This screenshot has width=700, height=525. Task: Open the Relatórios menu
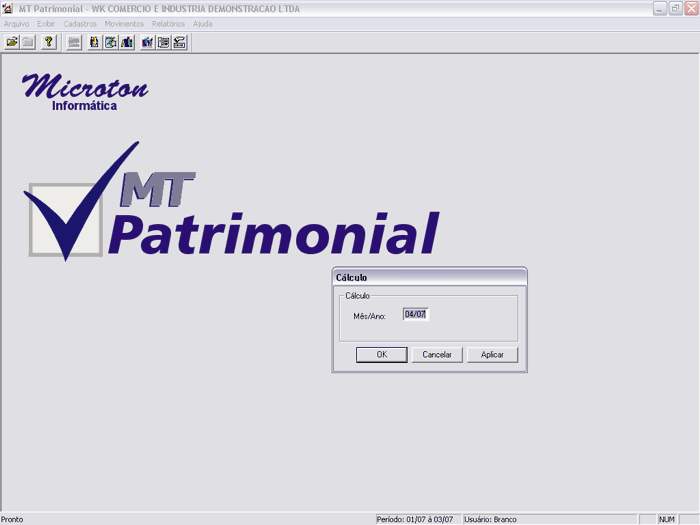pyautogui.click(x=168, y=23)
